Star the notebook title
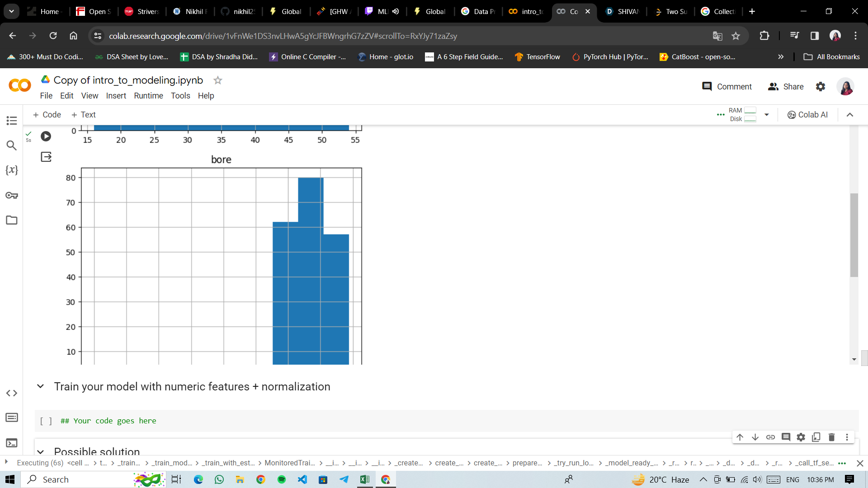The width and height of the screenshot is (868, 488). click(x=217, y=80)
